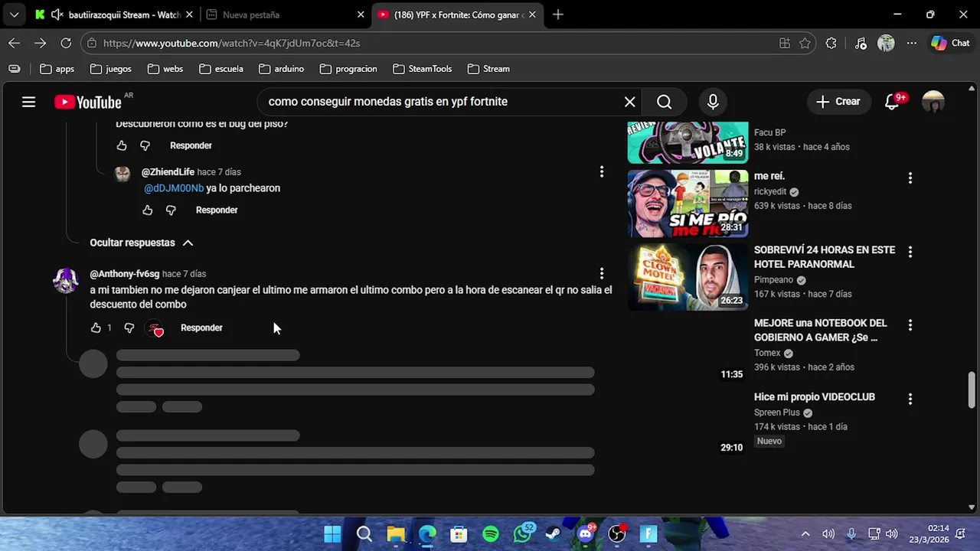Image resolution: width=980 pixels, height=551 pixels.
Task: Open the Clown Motel video thumbnail
Action: (688, 277)
